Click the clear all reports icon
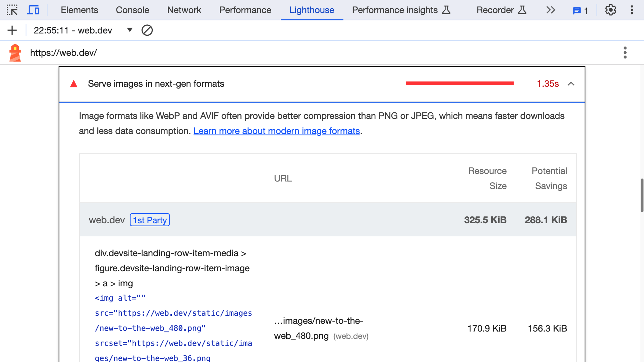Image resolution: width=644 pixels, height=362 pixels. pyautogui.click(x=147, y=30)
